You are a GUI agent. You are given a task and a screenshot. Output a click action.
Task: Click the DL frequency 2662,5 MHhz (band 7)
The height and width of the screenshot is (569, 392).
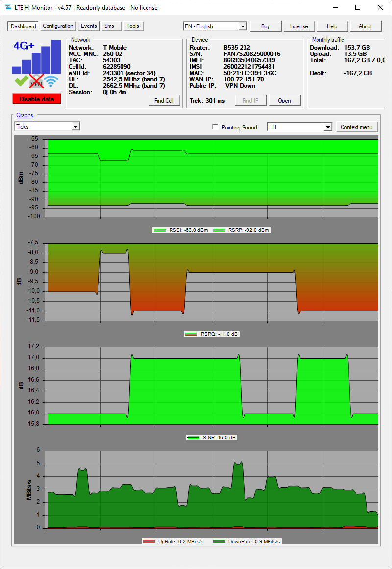click(x=134, y=86)
